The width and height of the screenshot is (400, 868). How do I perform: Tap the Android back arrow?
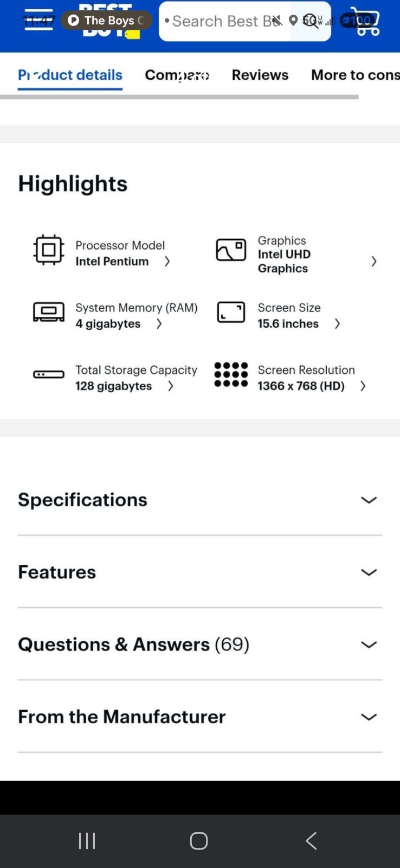311,841
